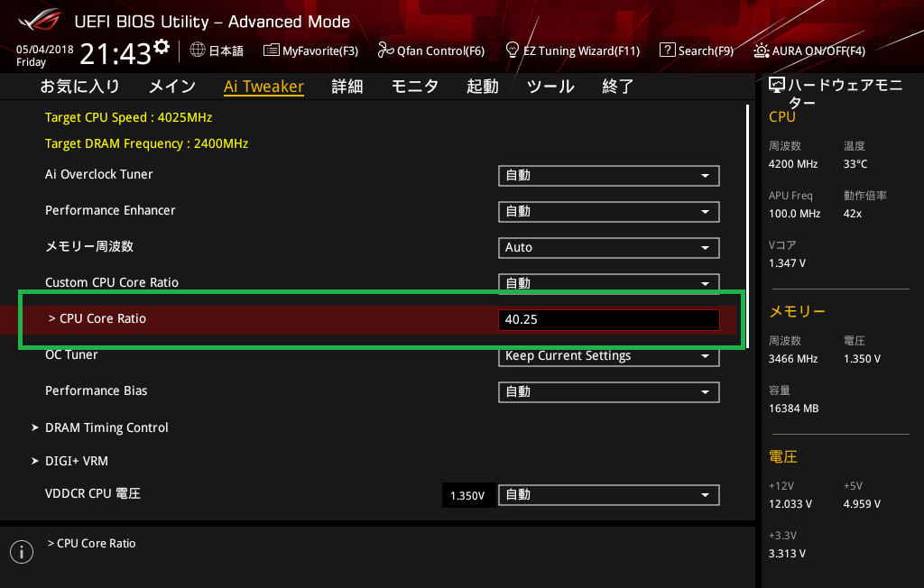Click the MyFavorite(F3) label
Viewport: 924px width, 588px height.
coord(320,51)
